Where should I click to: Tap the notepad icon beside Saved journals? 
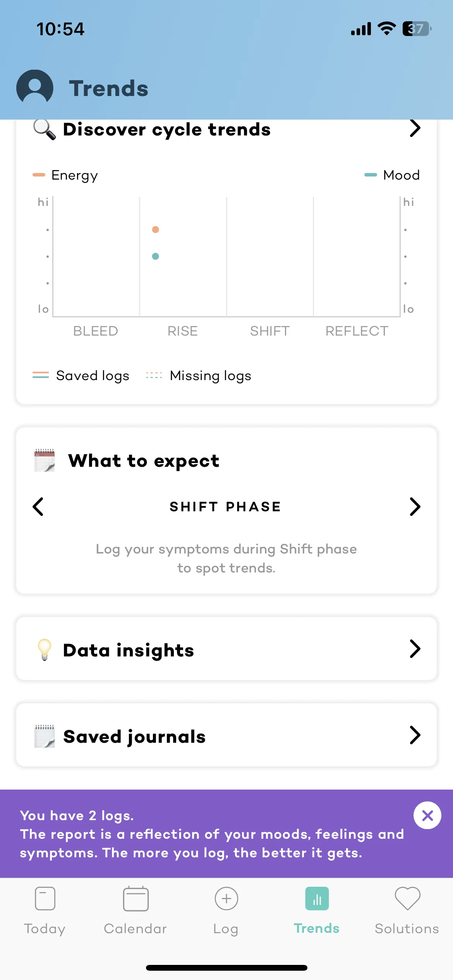(x=45, y=736)
